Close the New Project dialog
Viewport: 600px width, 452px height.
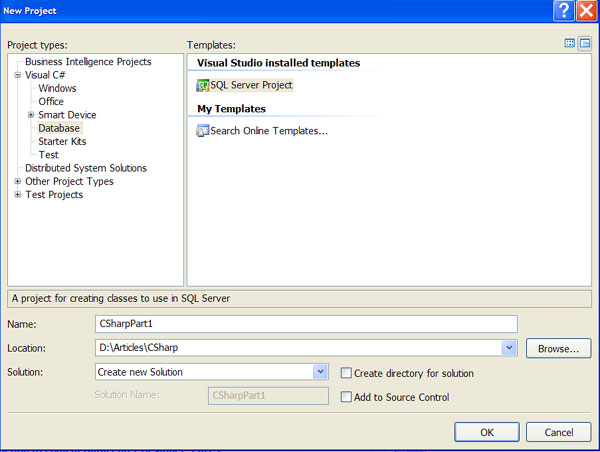click(x=587, y=11)
